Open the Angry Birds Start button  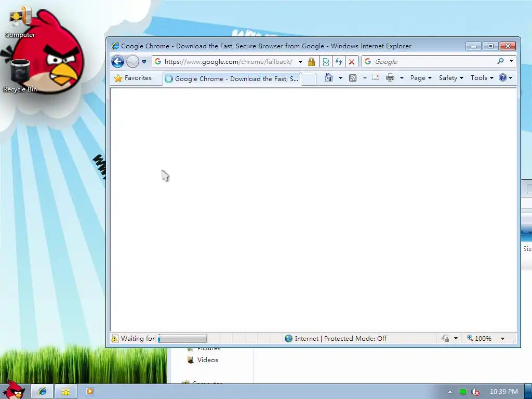[x=14, y=390]
